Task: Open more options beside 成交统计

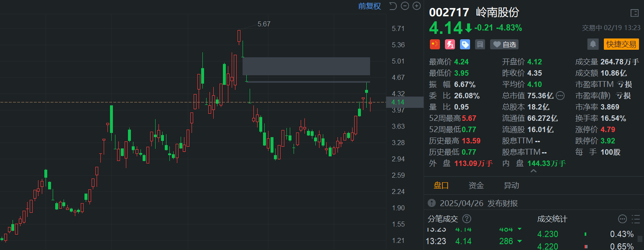Action: tap(622, 219)
